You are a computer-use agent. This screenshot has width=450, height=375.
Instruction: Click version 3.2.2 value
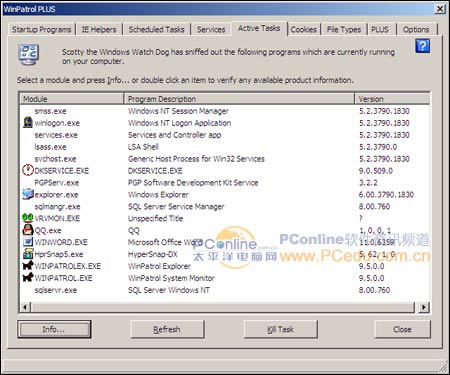[368, 183]
